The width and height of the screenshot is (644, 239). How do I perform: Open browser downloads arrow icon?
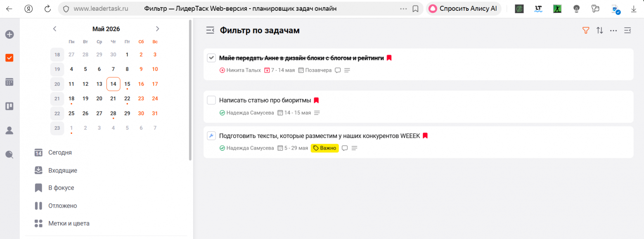click(634, 9)
